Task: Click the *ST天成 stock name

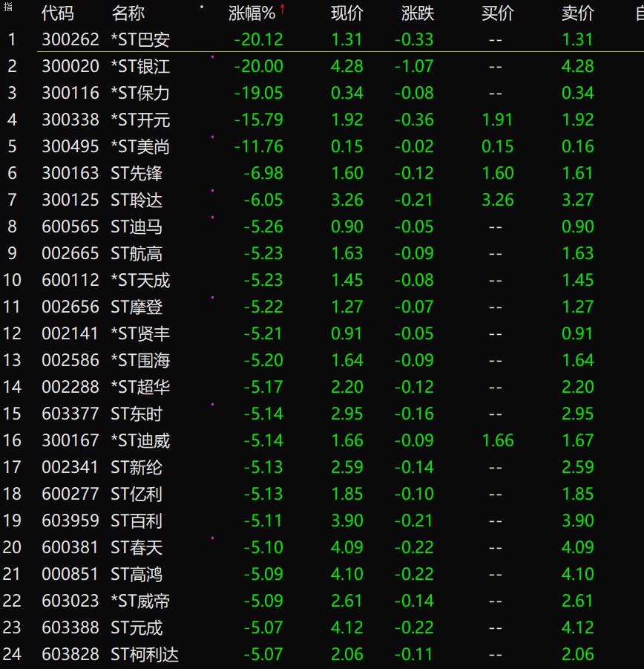Action: pyautogui.click(x=139, y=280)
